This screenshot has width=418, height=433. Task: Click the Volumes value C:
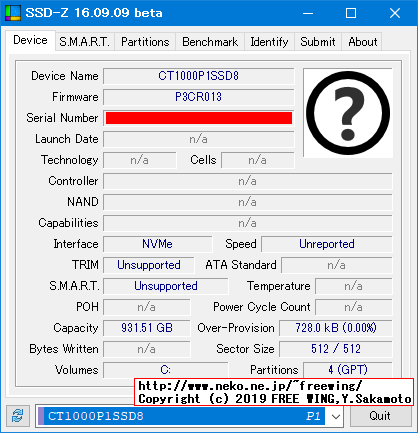click(166, 370)
